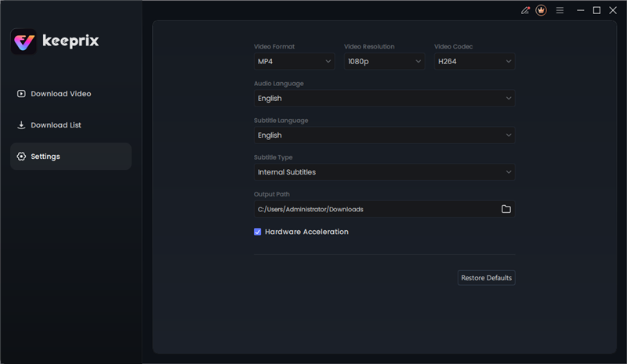
Task: Uncheck the Hardware Acceleration checkbox
Action: (x=258, y=232)
